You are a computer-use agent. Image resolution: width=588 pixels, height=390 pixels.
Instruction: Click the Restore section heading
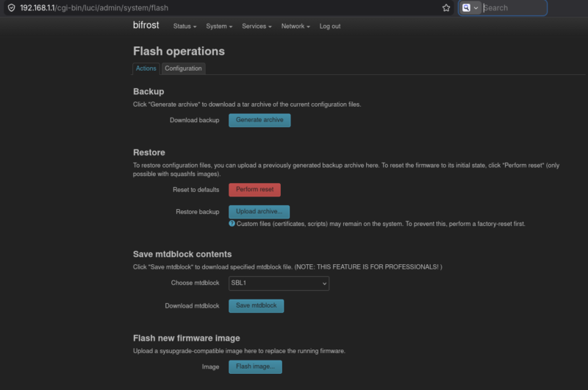(149, 152)
